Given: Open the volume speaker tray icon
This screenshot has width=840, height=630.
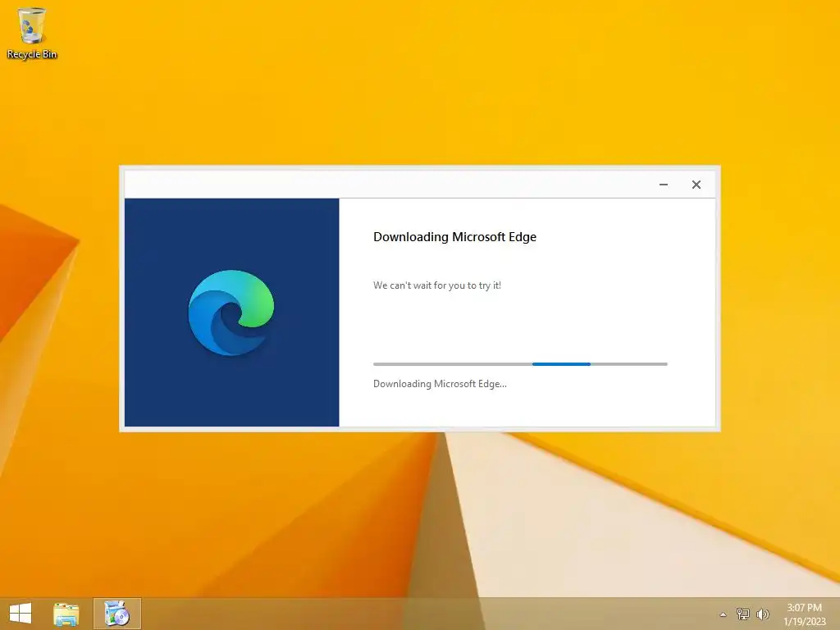Looking at the screenshot, I should pos(762,614).
